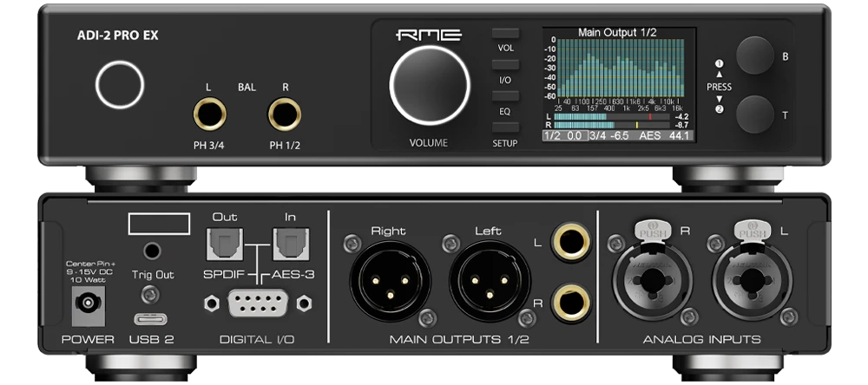Click the round standby power button
Image resolution: width=868 pixels, height=385 pixels.
[x=120, y=85]
